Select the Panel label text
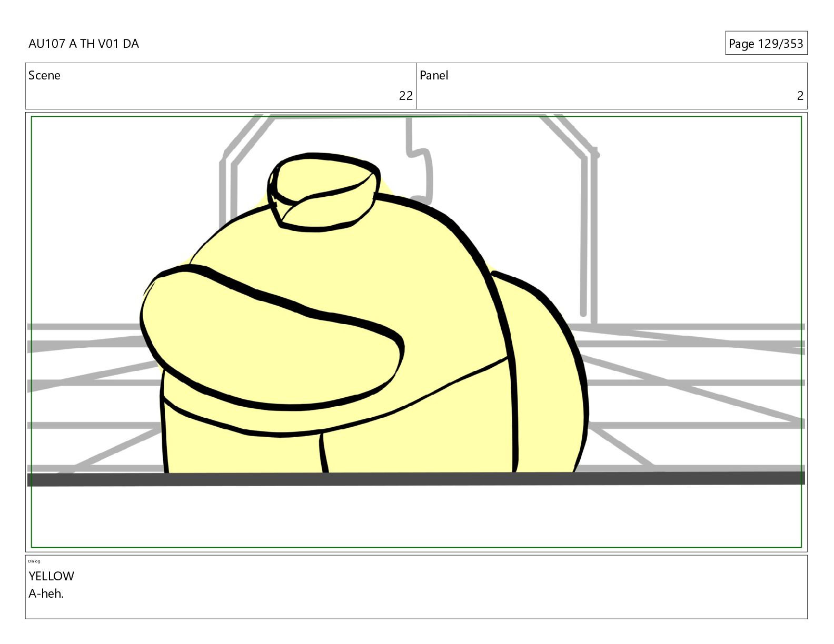Viewport: 834px width, 644px height. click(x=434, y=75)
